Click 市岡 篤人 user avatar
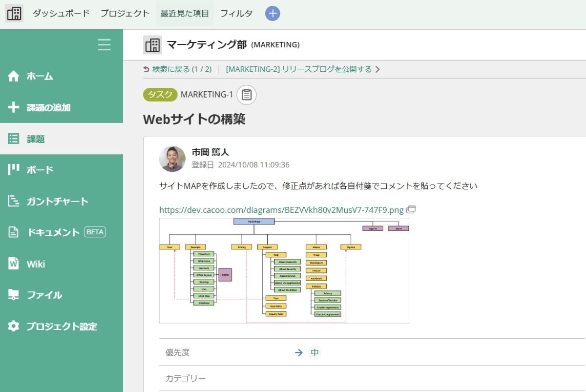 click(172, 159)
